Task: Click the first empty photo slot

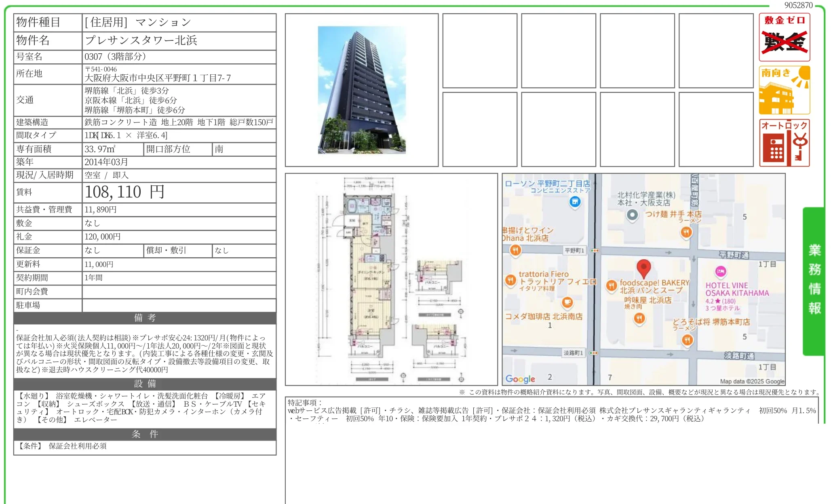Action: [480, 50]
